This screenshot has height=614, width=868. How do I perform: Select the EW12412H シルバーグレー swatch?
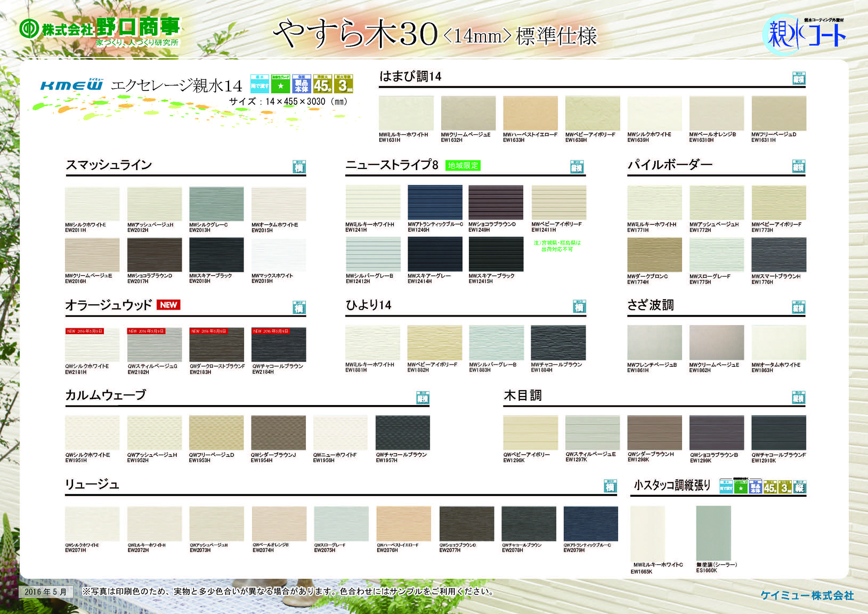[373, 254]
